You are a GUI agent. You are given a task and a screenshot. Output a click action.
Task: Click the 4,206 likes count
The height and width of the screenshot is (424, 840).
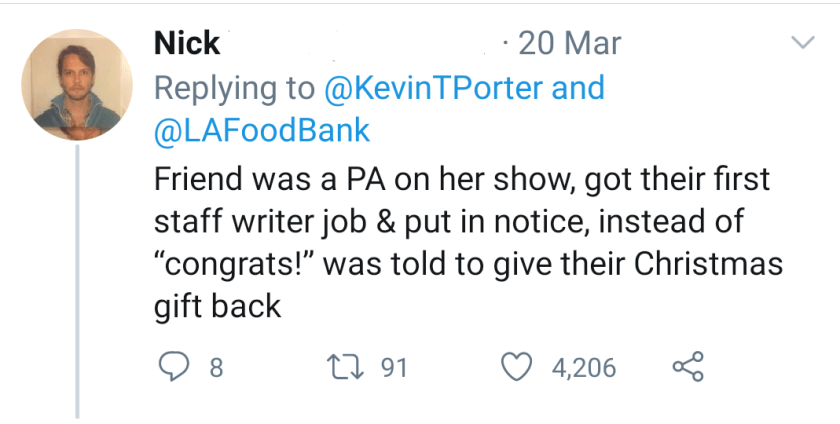pyautogui.click(x=584, y=368)
